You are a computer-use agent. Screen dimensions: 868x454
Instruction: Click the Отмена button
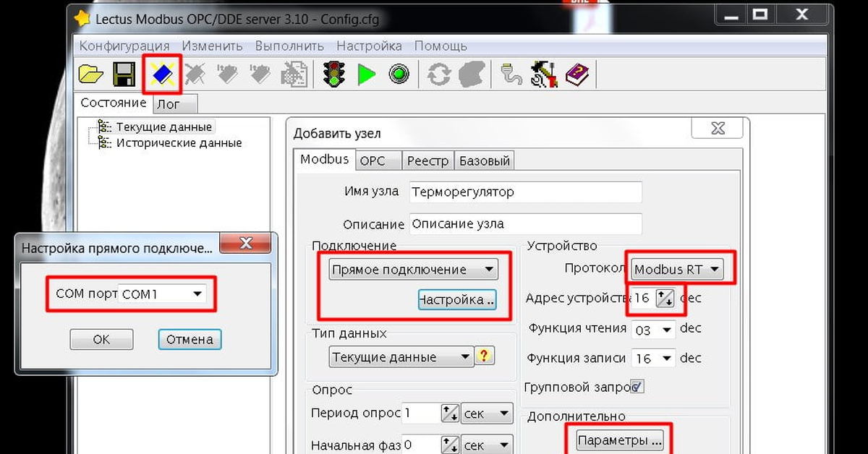click(190, 339)
